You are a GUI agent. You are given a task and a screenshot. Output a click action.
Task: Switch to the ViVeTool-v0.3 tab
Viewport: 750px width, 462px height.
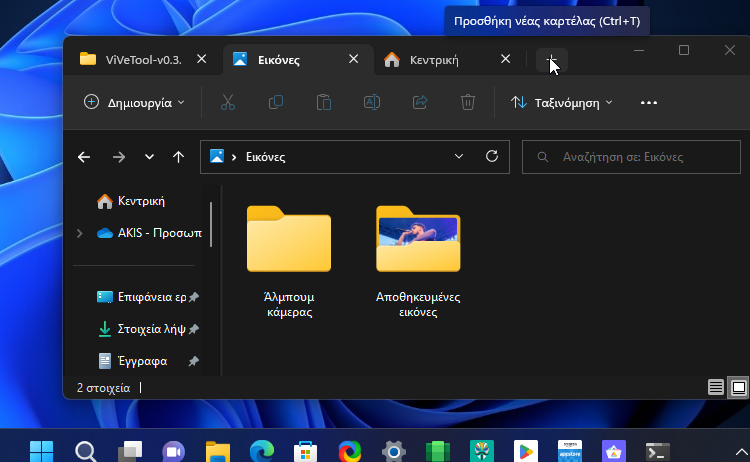coord(132,60)
